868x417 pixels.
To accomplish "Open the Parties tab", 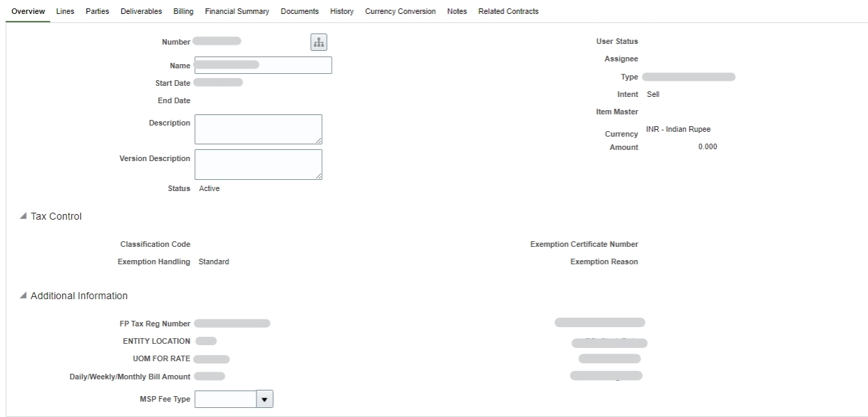I will [97, 11].
